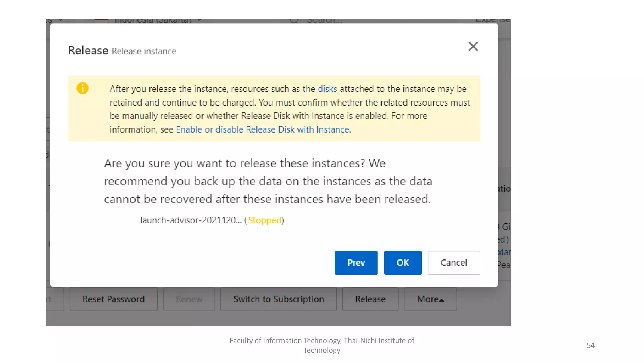The image size is (644, 362).
Task: Go back with the Prev button
Action: point(356,263)
